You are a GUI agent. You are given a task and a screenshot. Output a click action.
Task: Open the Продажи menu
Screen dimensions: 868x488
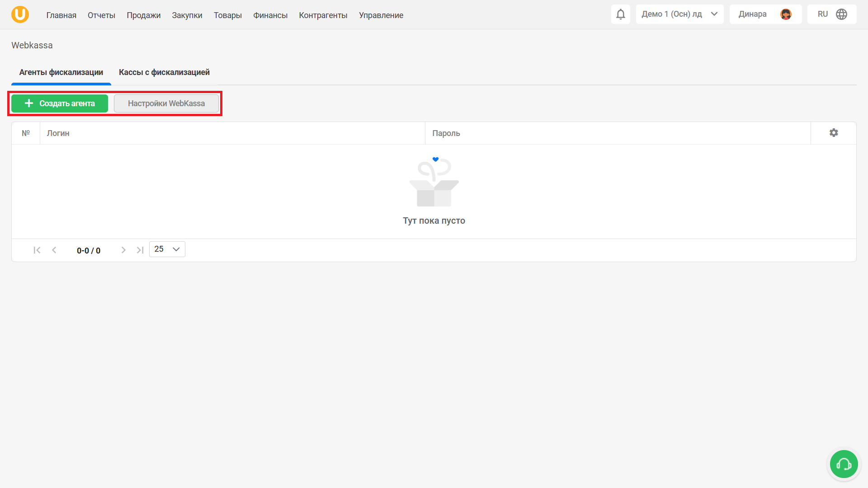[x=143, y=15]
